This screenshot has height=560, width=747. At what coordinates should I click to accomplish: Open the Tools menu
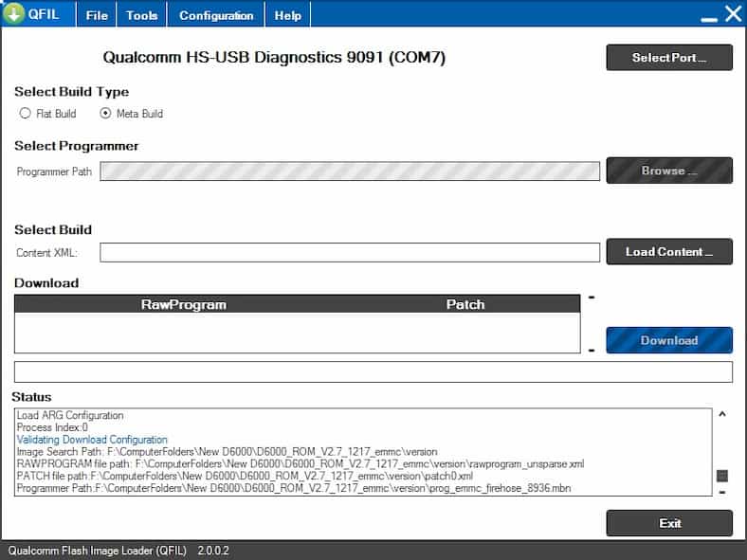pyautogui.click(x=142, y=15)
